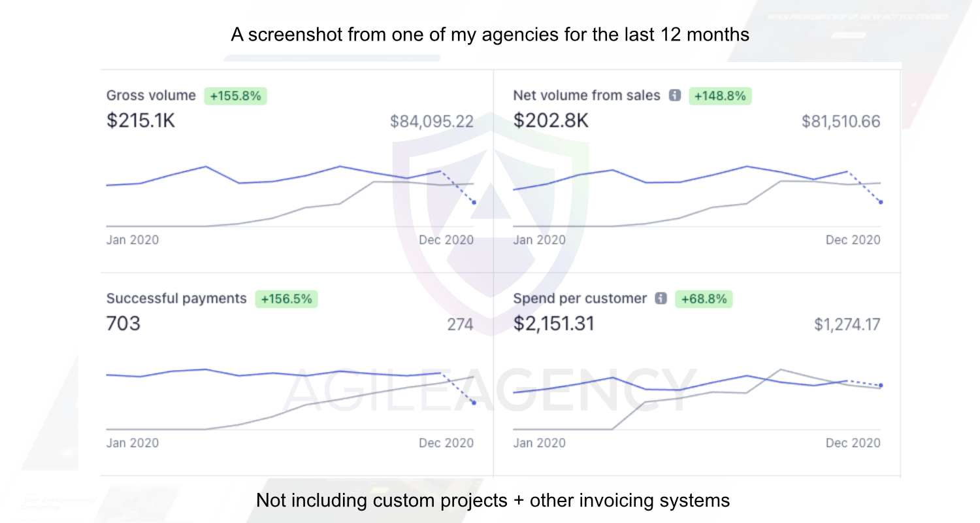
Task: Click the last data point on Successful payments chart
Action: point(474,403)
